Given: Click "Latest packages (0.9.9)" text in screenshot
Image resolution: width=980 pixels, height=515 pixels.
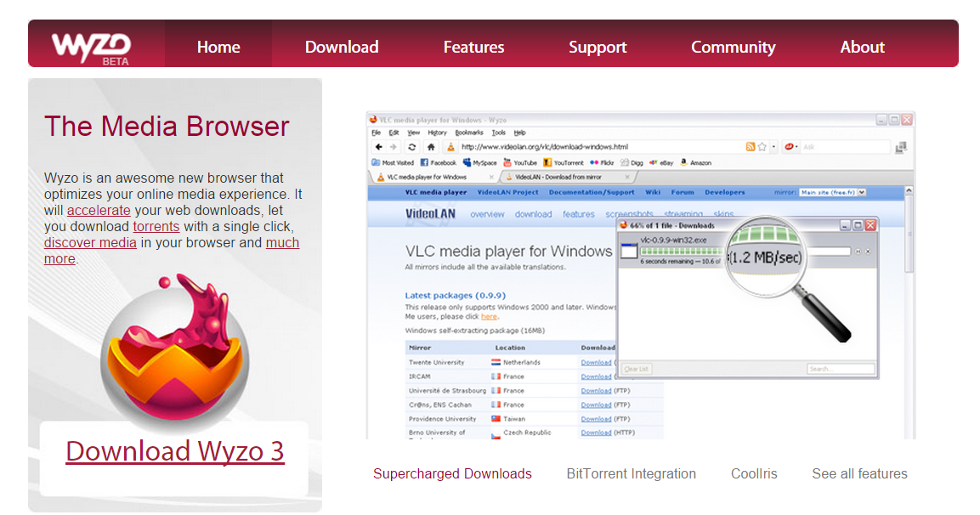Looking at the screenshot, I should (455, 296).
